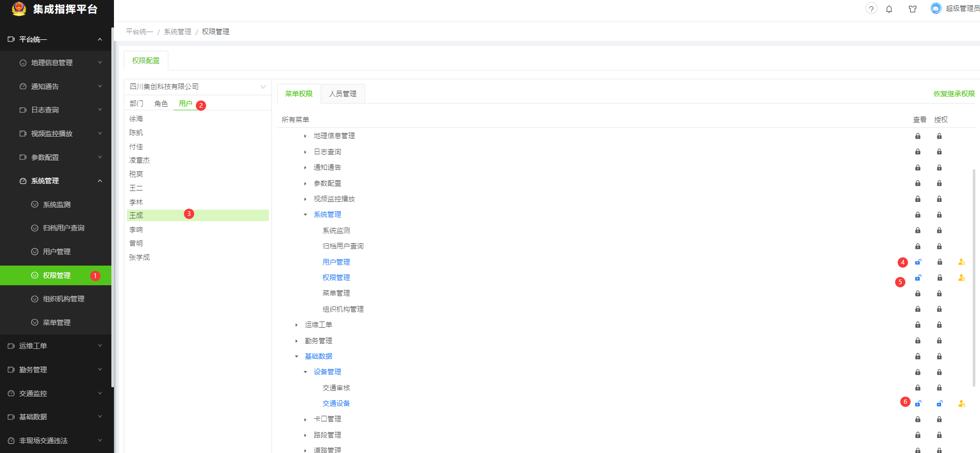The height and width of the screenshot is (453, 980).
Task: Click the 参数配置 sidebar icon
Action: [23, 157]
